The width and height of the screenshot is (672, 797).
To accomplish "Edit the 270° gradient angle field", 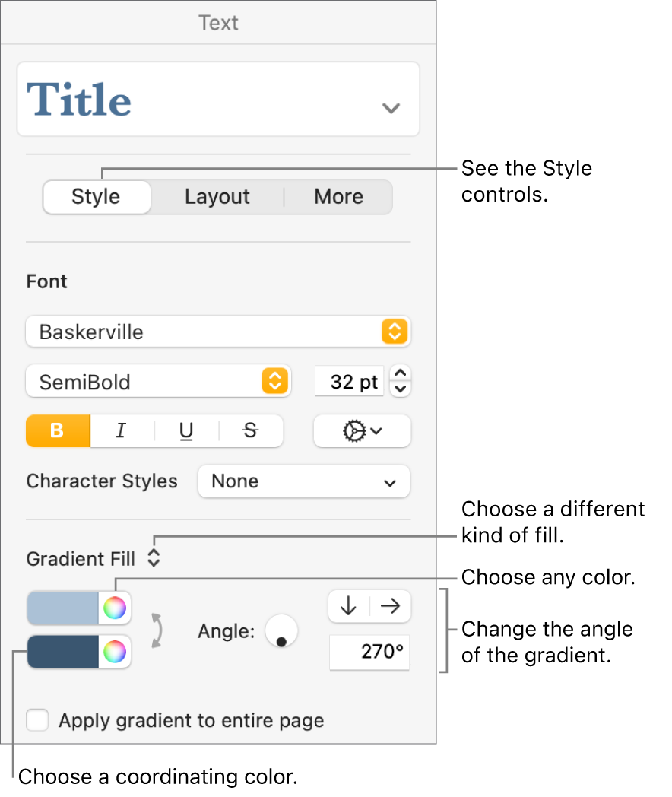I will (369, 653).
